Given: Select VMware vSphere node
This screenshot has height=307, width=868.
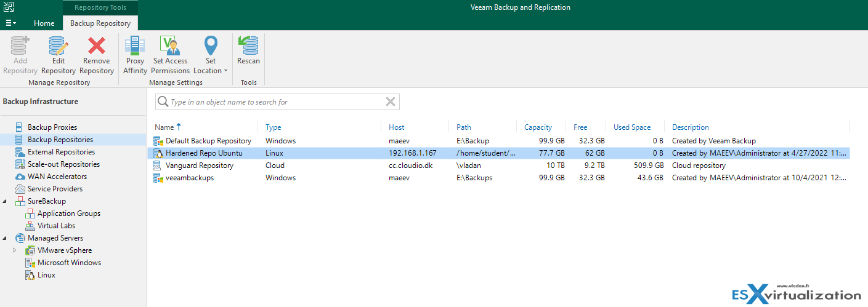Looking at the screenshot, I should 65,250.
